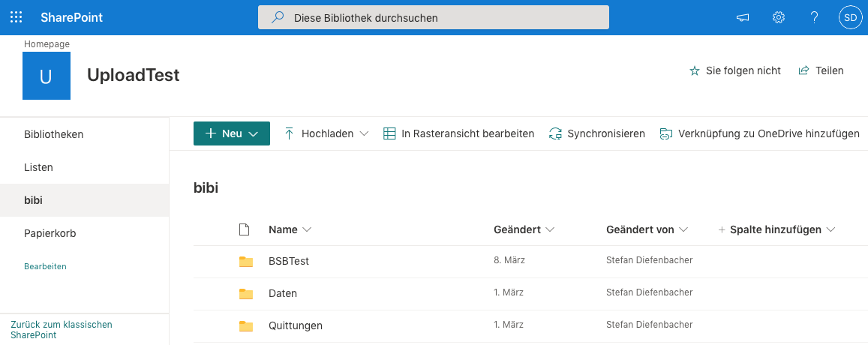
Task: Expand the Geändert column sort menu
Action: (524, 229)
